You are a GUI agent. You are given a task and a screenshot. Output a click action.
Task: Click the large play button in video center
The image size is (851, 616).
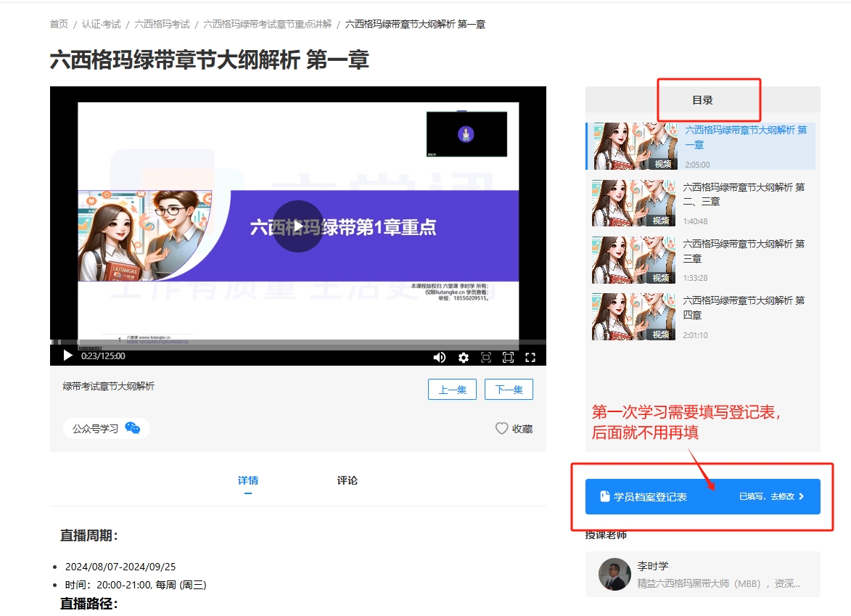(297, 226)
